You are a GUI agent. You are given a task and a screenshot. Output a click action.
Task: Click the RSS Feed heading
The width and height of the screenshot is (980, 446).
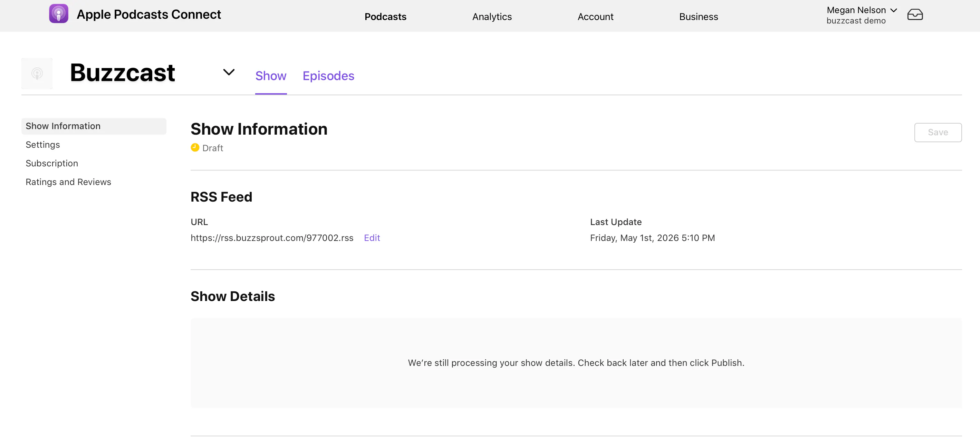tap(221, 196)
